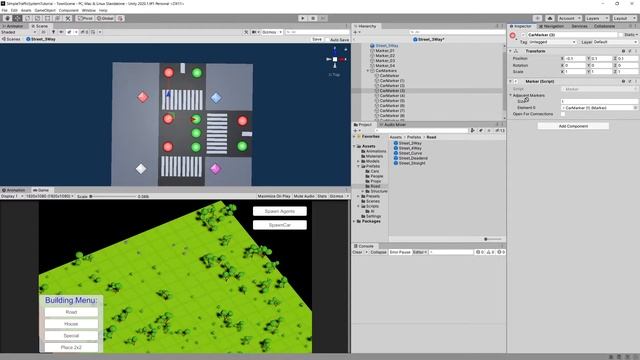The image size is (640, 360).
Task: Toggle scene lighting icon
Action: pos(53,32)
